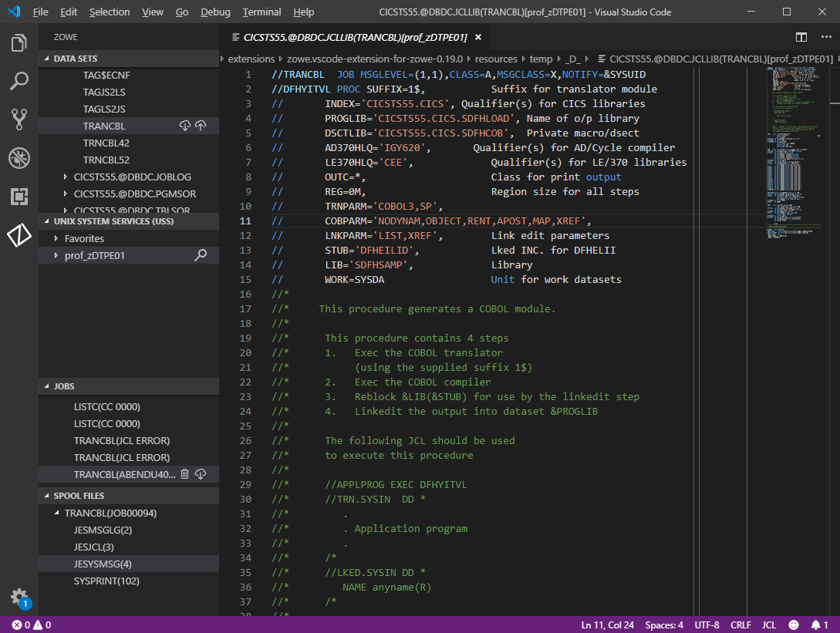Collapse the TRANCBL(JOB00094) spool node

(57, 513)
